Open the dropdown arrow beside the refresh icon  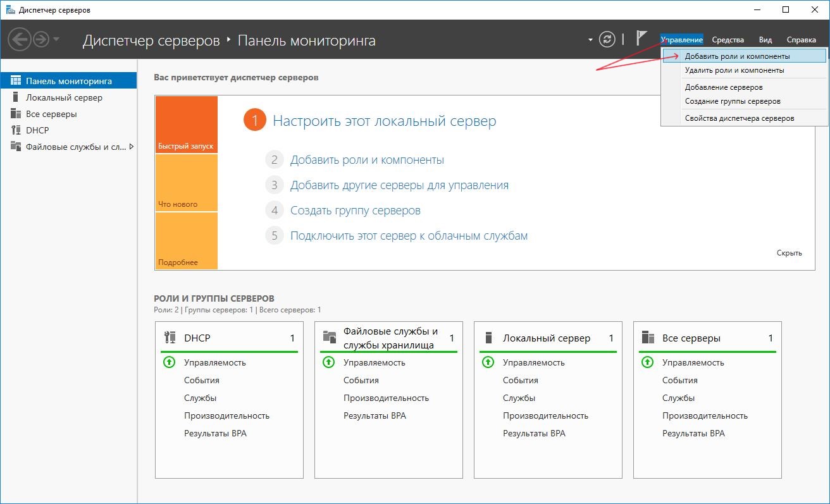pyautogui.click(x=590, y=39)
